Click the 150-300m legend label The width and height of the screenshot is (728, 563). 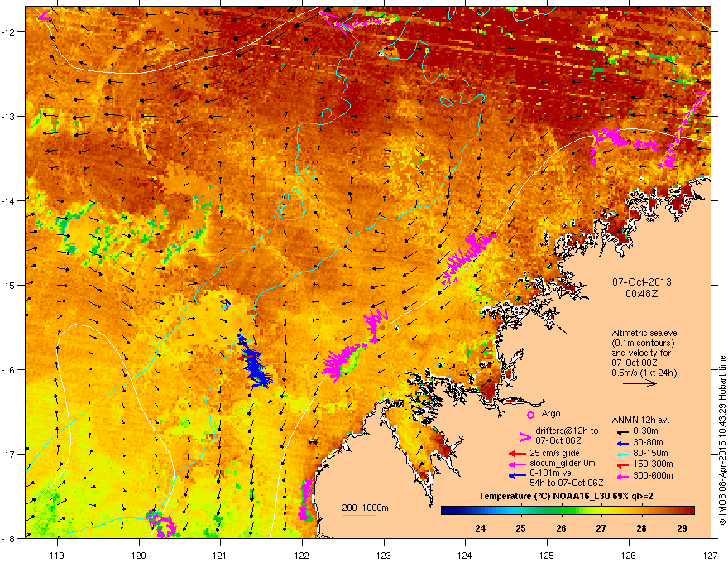(653, 464)
